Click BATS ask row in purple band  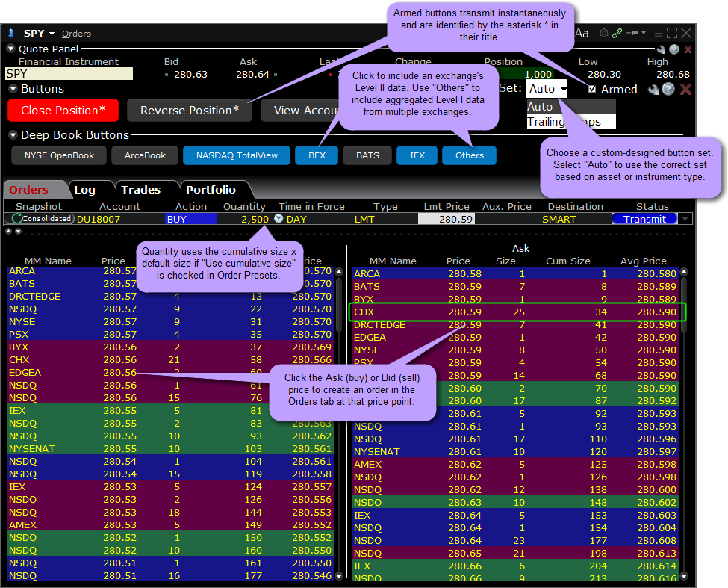point(515,287)
